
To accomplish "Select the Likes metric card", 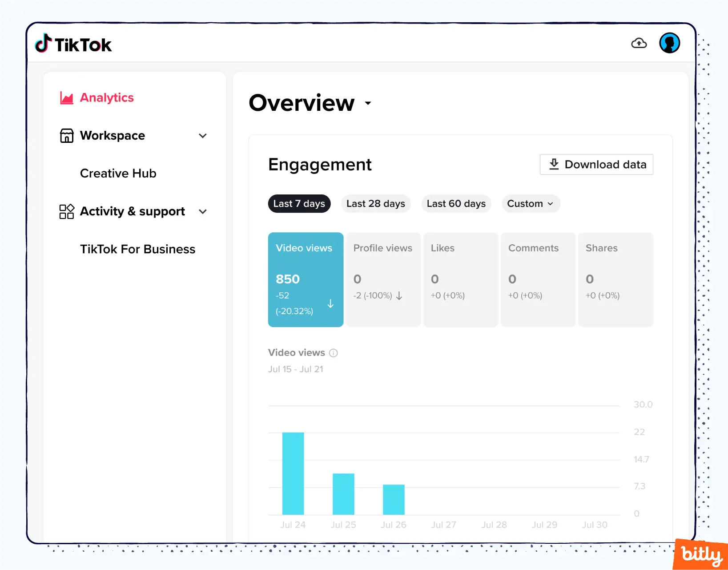I will pos(460,279).
